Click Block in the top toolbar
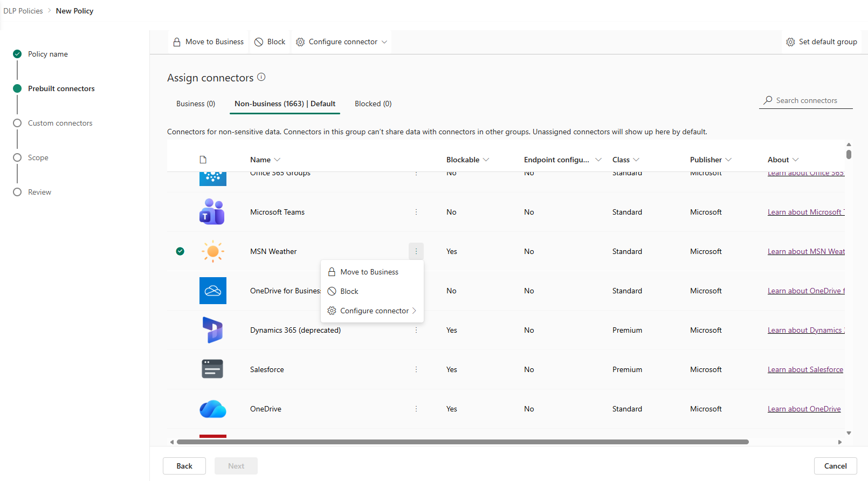Viewport: 868px width, 481px height. (x=270, y=42)
